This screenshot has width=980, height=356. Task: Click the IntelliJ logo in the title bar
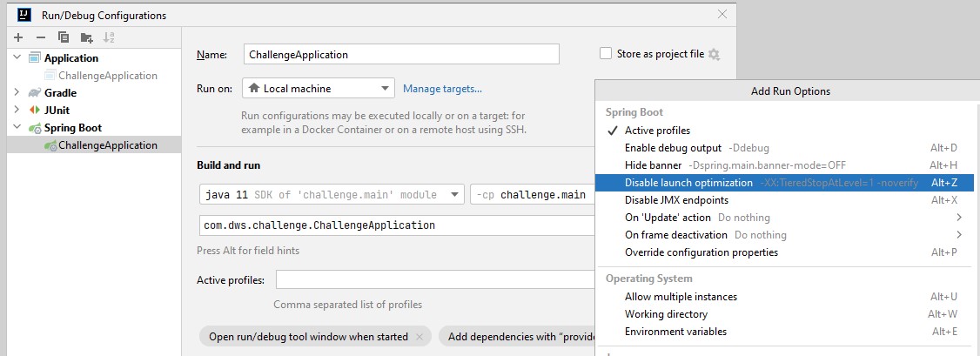pos(24,15)
